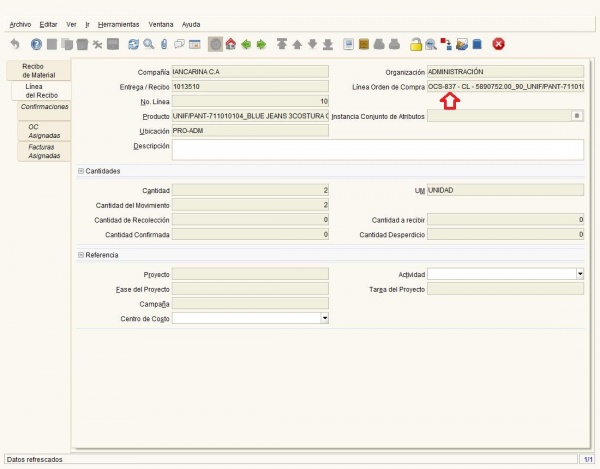Go to Next record down arrow
This screenshot has width=600, height=469.
313,44
